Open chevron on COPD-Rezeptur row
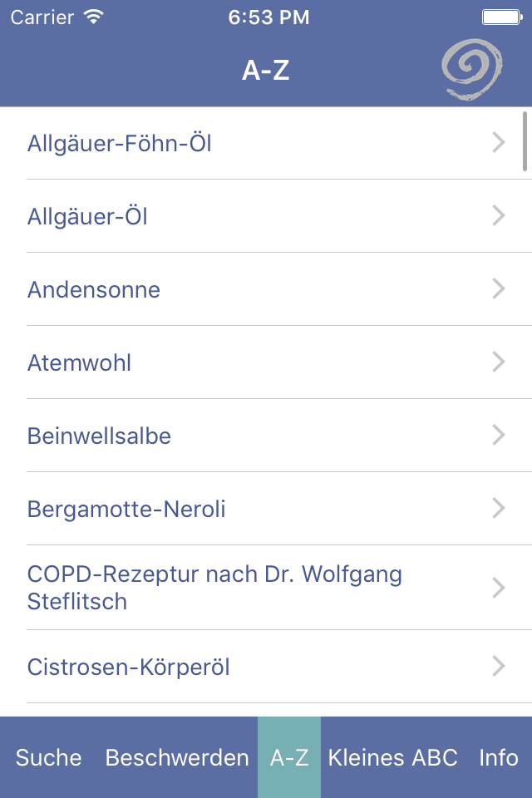532x798 pixels. click(499, 588)
